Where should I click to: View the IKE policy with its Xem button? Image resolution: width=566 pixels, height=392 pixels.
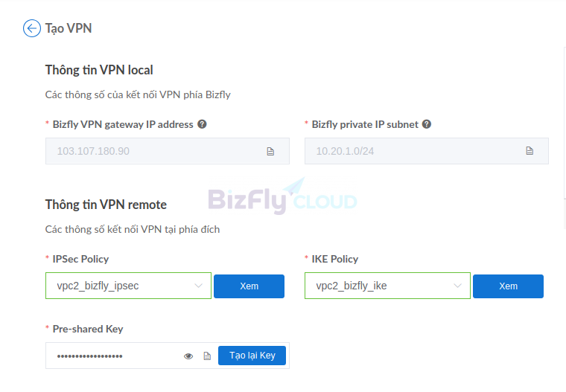(x=508, y=286)
